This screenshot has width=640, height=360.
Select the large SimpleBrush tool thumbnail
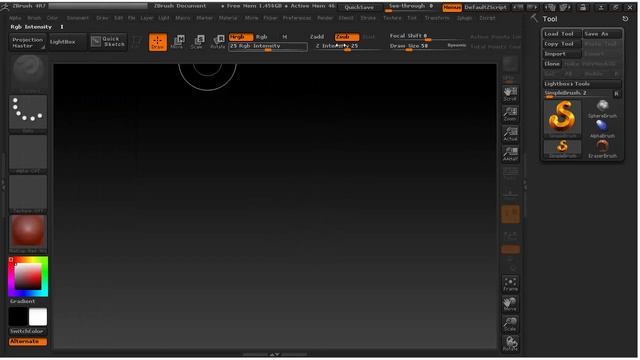pos(562,118)
